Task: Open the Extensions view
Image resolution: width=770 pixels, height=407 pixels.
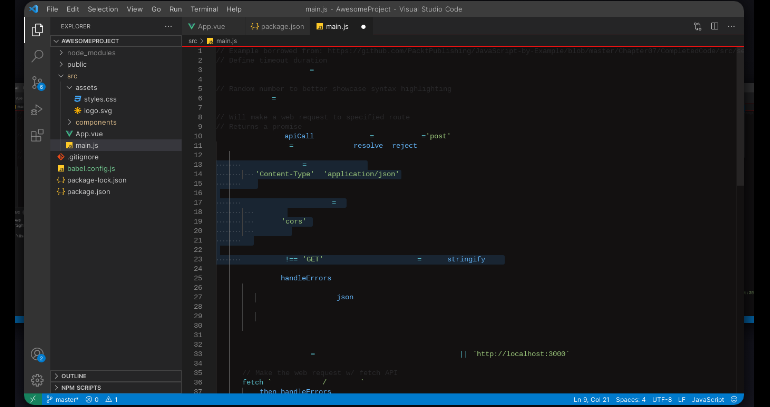Action: coord(37,136)
